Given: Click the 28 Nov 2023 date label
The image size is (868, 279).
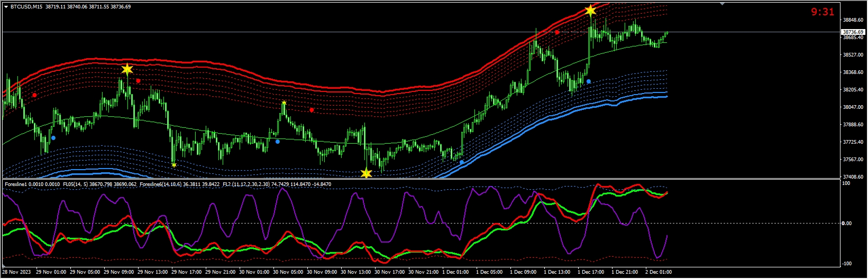Looking at the screenshot, I should coord(17,272).
